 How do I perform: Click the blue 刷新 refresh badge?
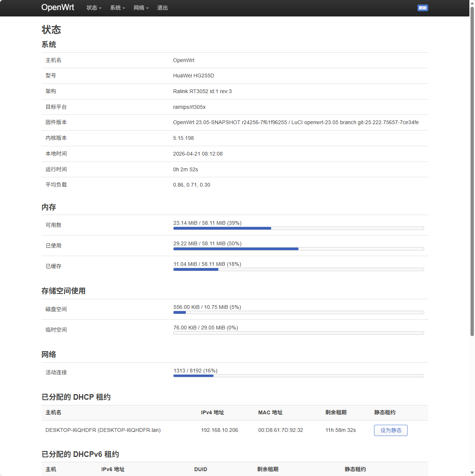coord(423,8)
